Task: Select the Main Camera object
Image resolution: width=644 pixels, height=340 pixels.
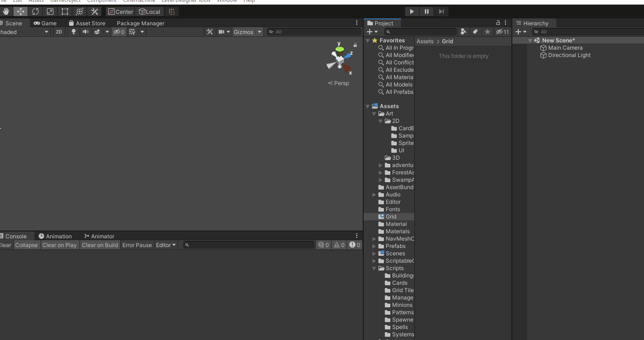Action: (565, 48)
